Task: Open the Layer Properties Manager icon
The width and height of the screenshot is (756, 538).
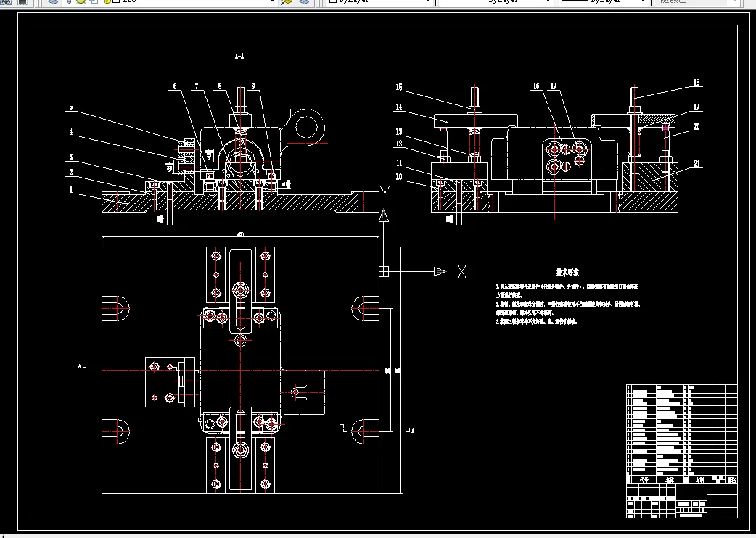Action: (x=52, y=2)
